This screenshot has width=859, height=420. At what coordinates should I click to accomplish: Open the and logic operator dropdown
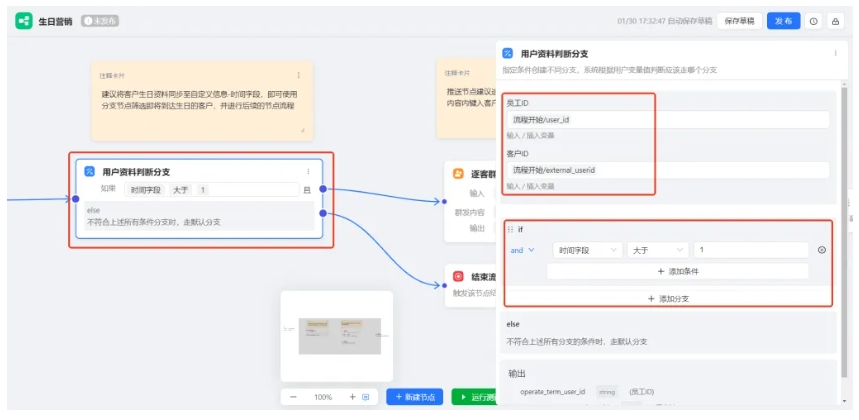coord(522,250)
